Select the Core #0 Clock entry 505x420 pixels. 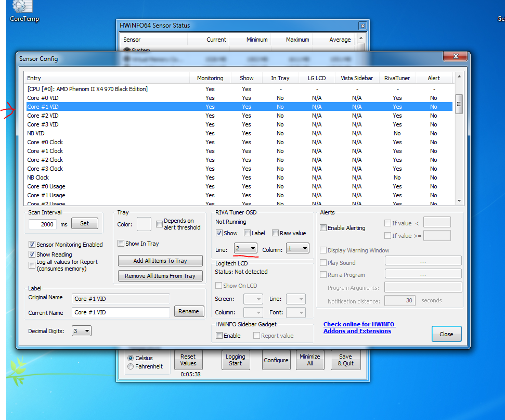point(239,142)
